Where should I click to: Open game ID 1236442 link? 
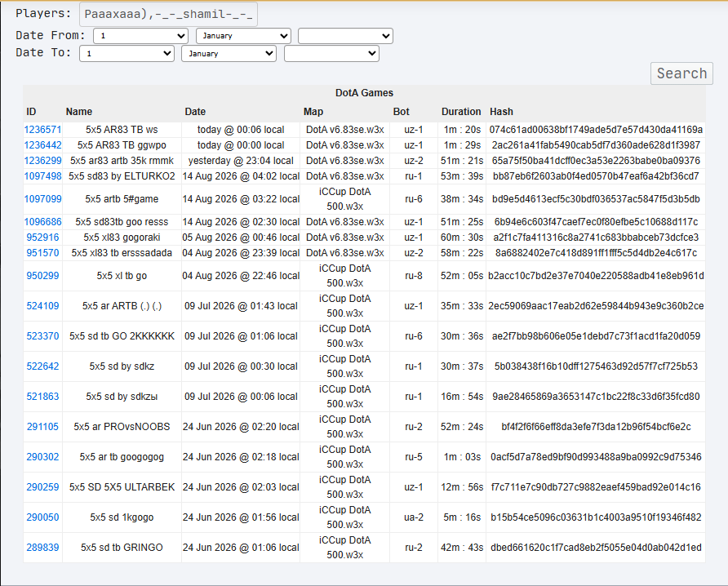pos(42,145)
